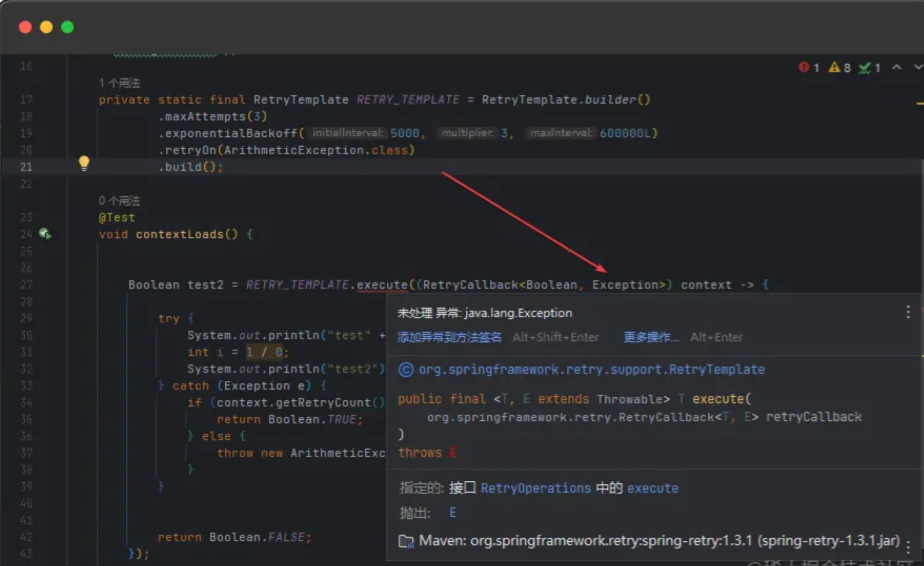Click the 更多操作... link
The image size is (924, 566).
(651, 337)
